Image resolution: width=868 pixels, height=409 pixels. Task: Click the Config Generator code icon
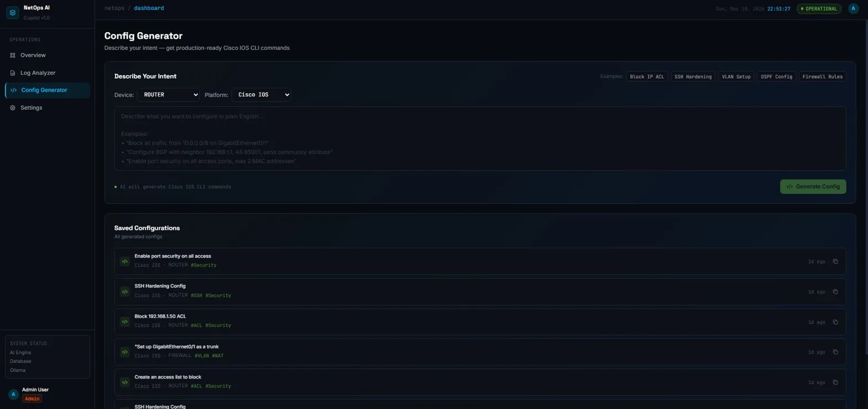pos(13,90)
